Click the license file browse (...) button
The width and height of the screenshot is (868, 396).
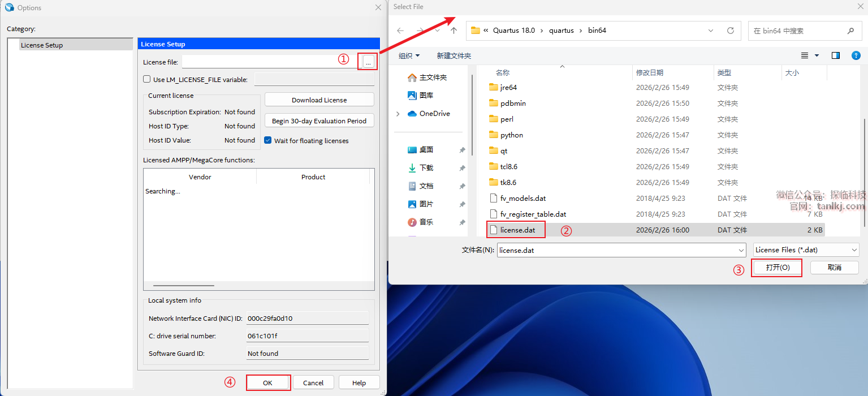click(368, 63)
